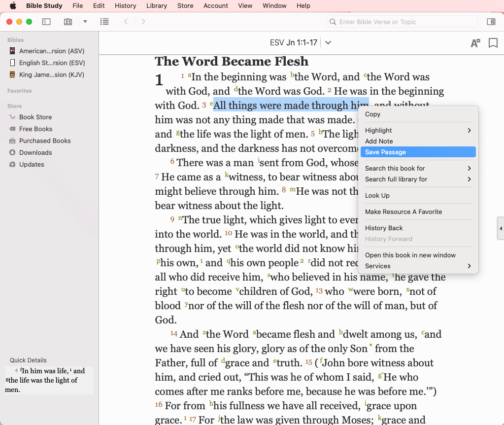Bookmark this passage with the bookmark icon
Image resolution: width=504 pixels, height=425 pixels.
[493, 43]
